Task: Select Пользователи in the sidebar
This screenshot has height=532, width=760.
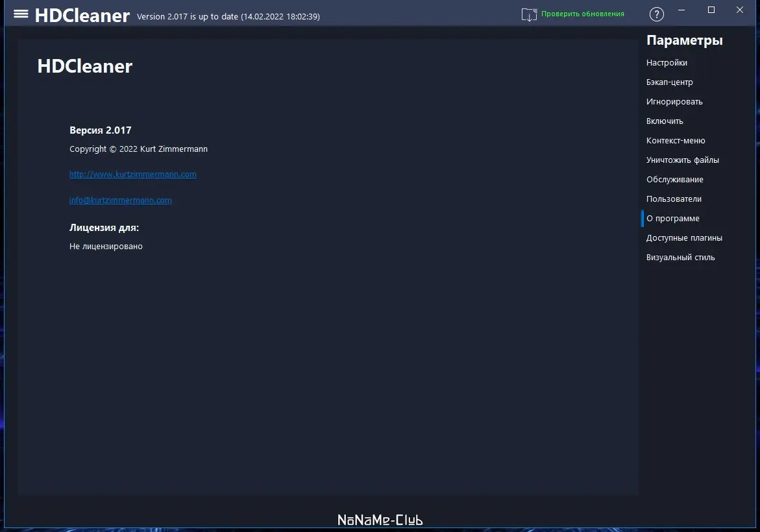Action: (x=674, y=199)
